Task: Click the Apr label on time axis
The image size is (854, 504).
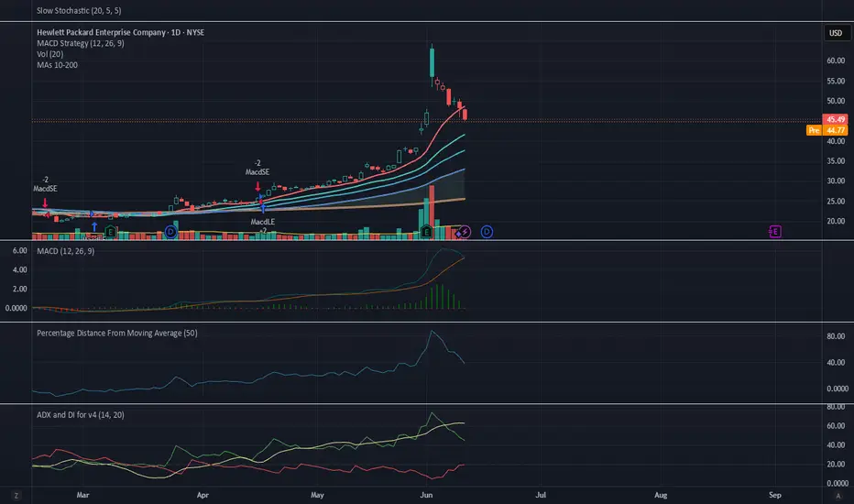Action: [x=203, y=495]
